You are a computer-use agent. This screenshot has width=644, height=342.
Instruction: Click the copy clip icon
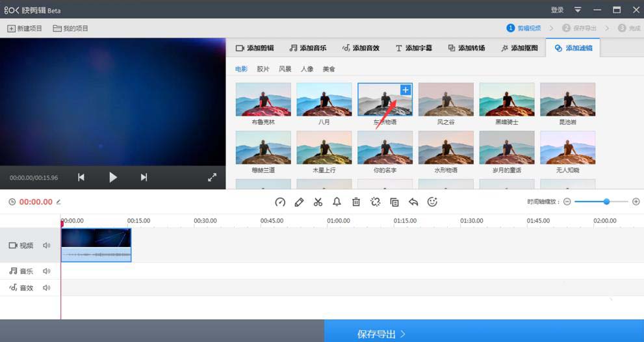[394, 202]
